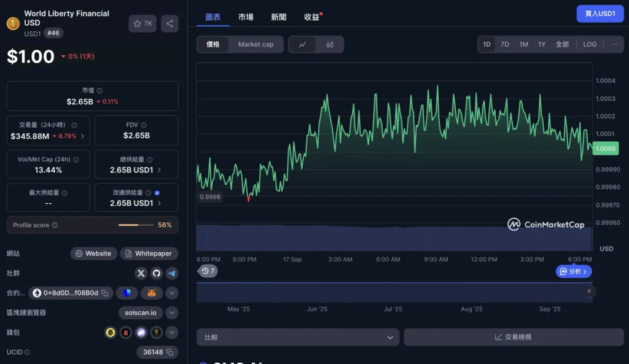The image size is (629, 364).
Task: Open the red-black wallet icon
Action: (x=125, y=332)
